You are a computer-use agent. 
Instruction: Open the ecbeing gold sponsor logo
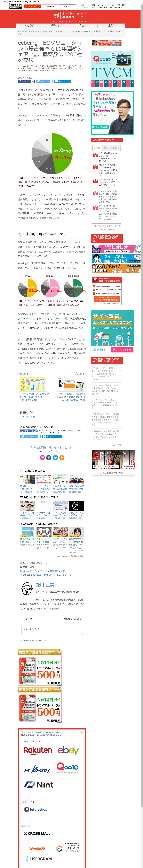pos(37,769)
